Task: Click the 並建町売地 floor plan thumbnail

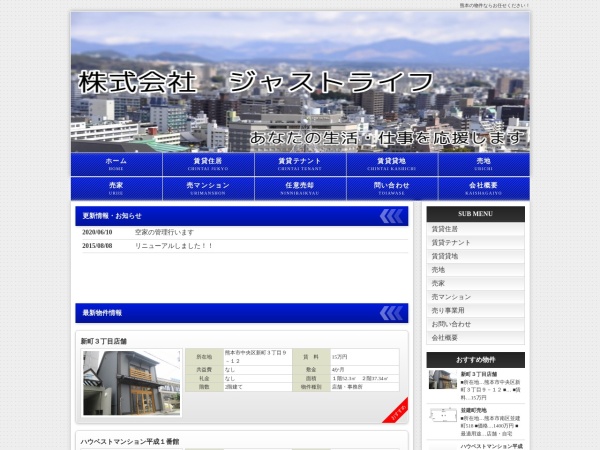Action: point(443,415)
